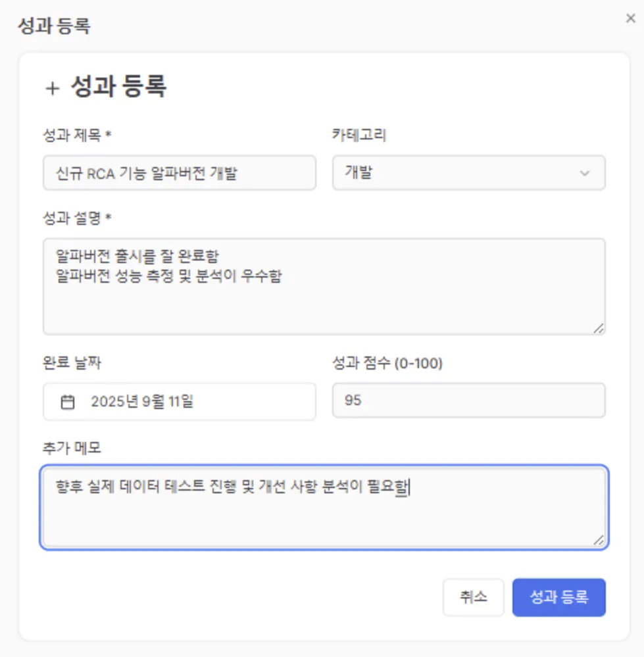Click the 추가 메모 label
Screen dimensions: 644x657
(72, 447)
